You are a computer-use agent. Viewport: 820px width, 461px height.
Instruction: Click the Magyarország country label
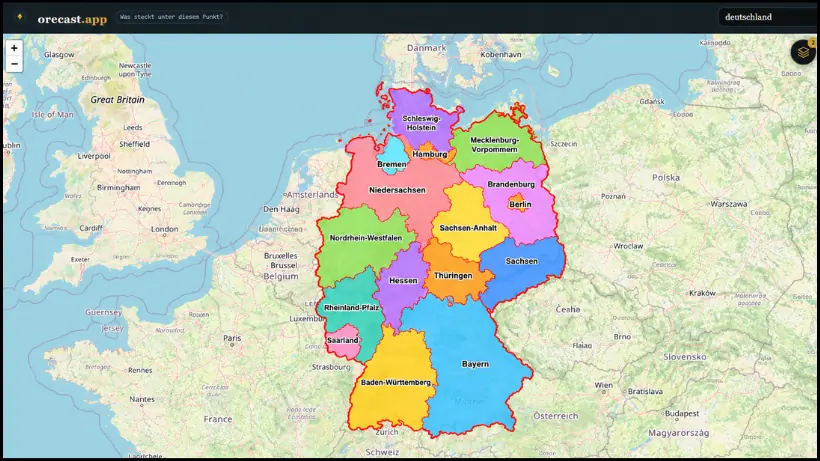click(x=678, y=433)
